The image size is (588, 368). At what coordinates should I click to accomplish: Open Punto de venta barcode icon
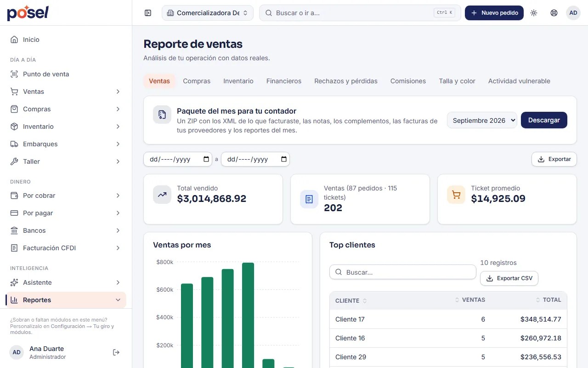15,74
